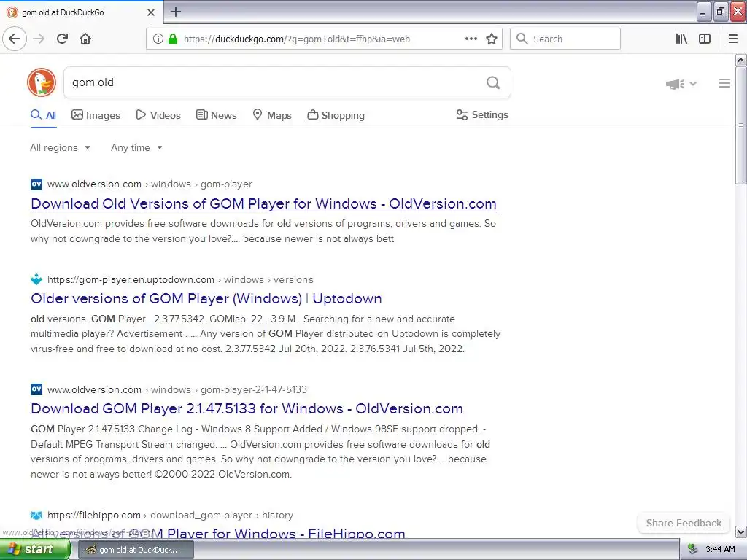Focus the Firefox Search box
Viewport: 747px width, 560px height.
click(x=565, y=39)
